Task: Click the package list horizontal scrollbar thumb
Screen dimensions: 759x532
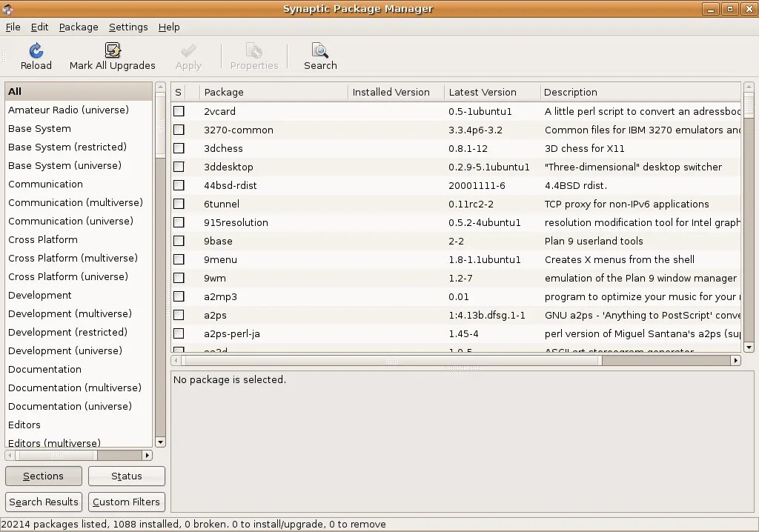Action: 391,360
